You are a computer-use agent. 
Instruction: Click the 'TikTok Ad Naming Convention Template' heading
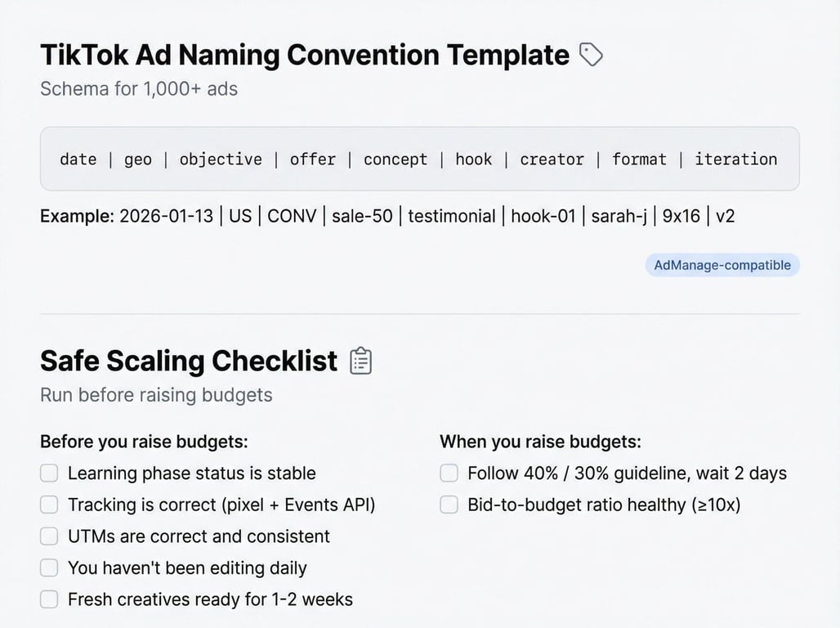point(305,56)
